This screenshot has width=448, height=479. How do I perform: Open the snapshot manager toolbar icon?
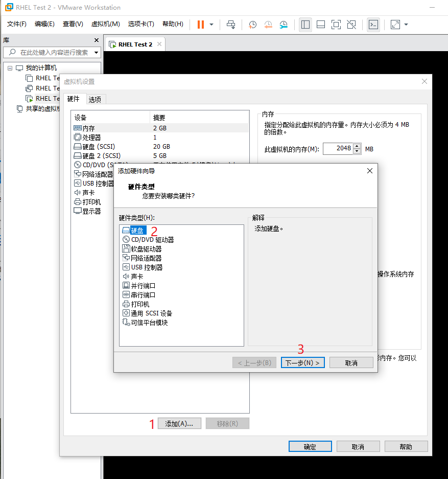(284, 25)
